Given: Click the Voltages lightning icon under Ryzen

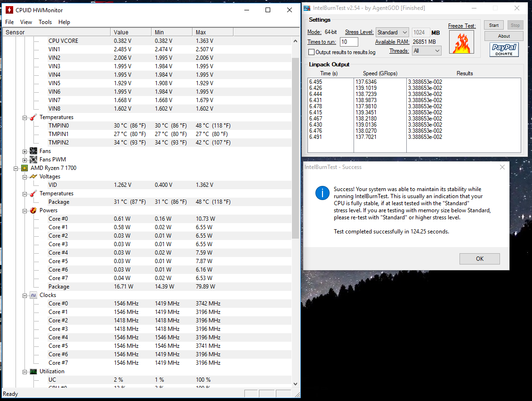Looking at the screenshot, I should [x=33, y=176].
